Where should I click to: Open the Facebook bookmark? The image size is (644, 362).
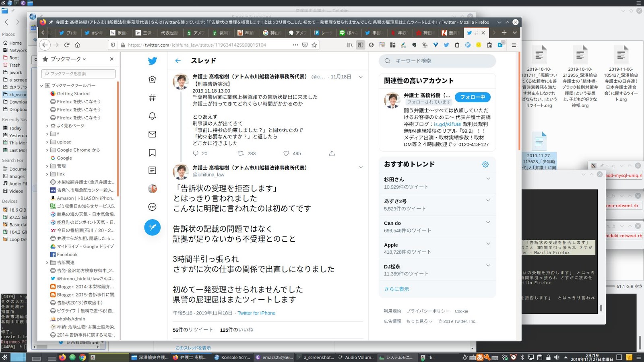click(67, 255)
